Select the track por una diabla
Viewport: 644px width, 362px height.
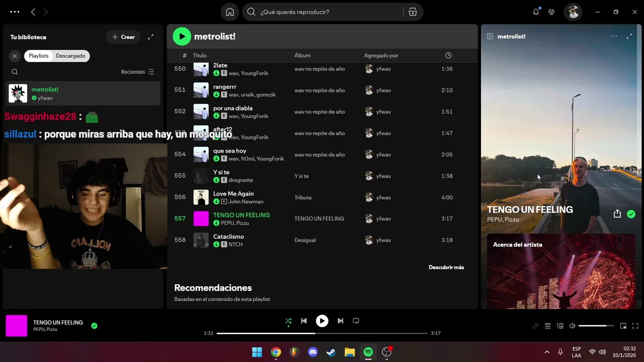pyautogui.click(x=233, y=108)
